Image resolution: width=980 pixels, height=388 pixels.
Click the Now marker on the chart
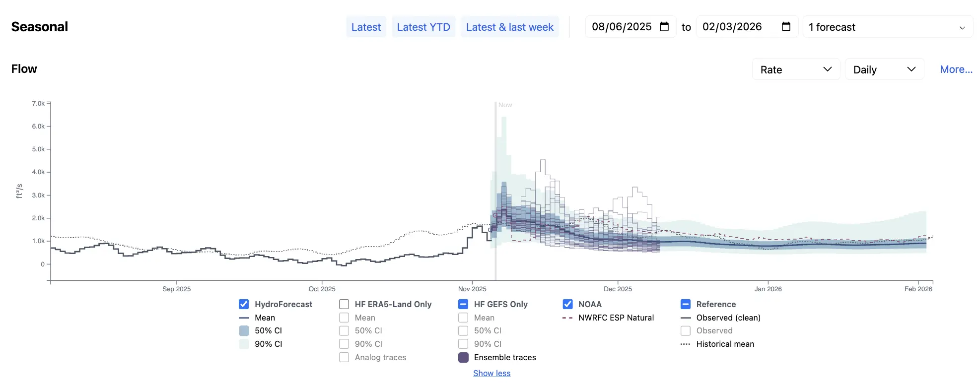point(505,105)
